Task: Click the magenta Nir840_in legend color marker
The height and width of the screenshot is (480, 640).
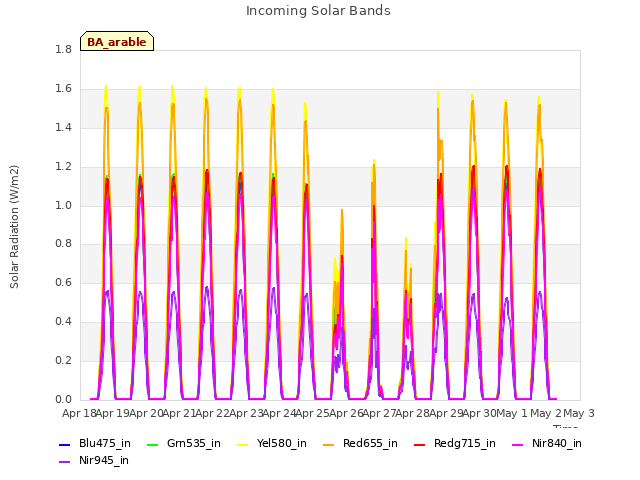Action: point(518,444)
